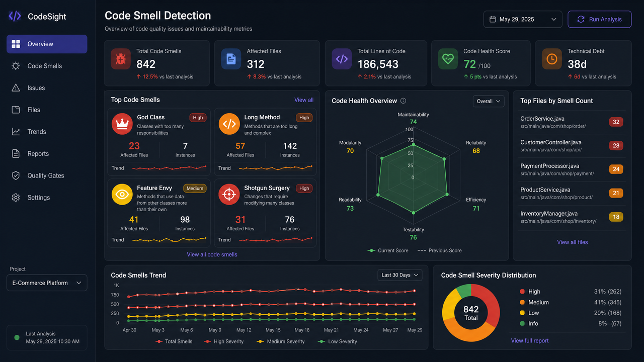This screenshot has height=362, width=644.
Task: Toggle Previous Score in the radar legend
Action: [439, 250]
